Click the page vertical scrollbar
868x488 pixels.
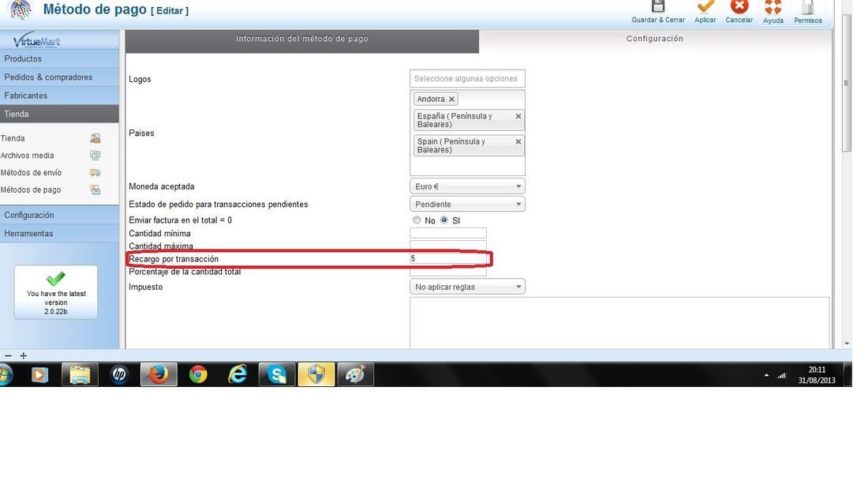pos(847,83)
